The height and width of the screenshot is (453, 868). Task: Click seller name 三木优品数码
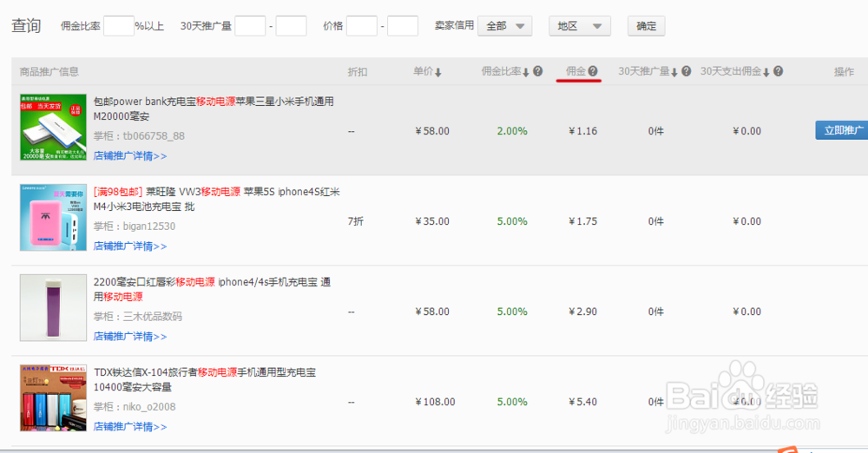(152, 317)
